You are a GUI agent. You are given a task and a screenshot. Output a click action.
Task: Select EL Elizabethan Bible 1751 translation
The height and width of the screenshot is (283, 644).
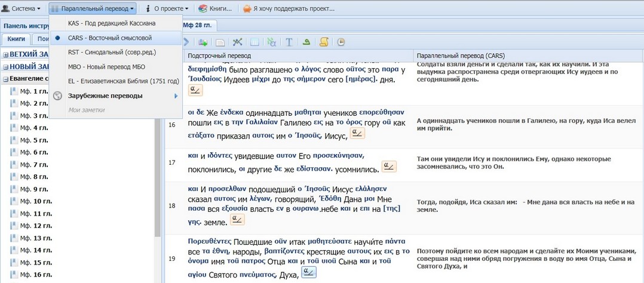point(123,81)
